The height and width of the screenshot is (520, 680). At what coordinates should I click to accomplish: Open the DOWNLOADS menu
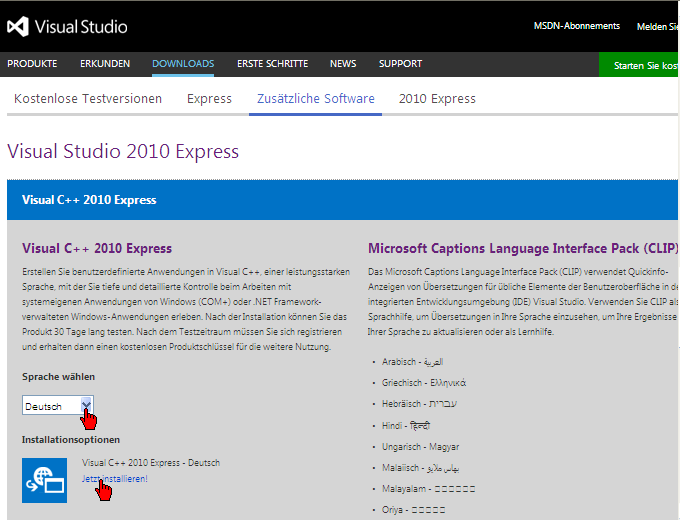click(183, 64)
